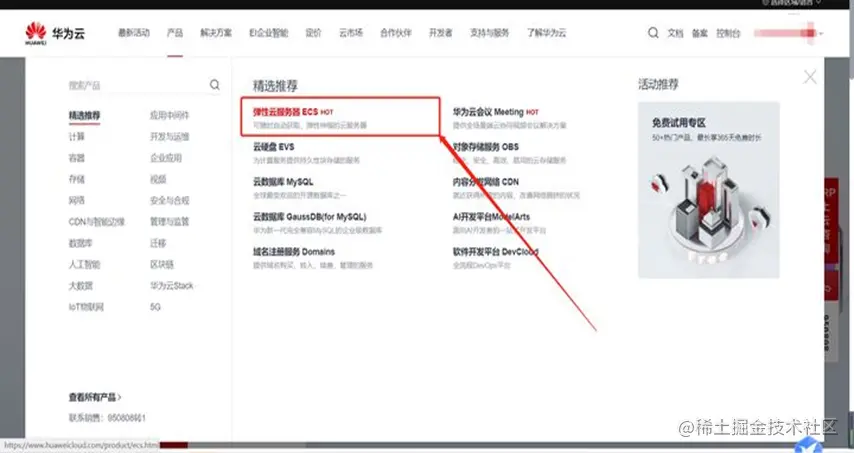
Task: Open the 免费试用专区 promo card
Action: (x=709, y=190)
